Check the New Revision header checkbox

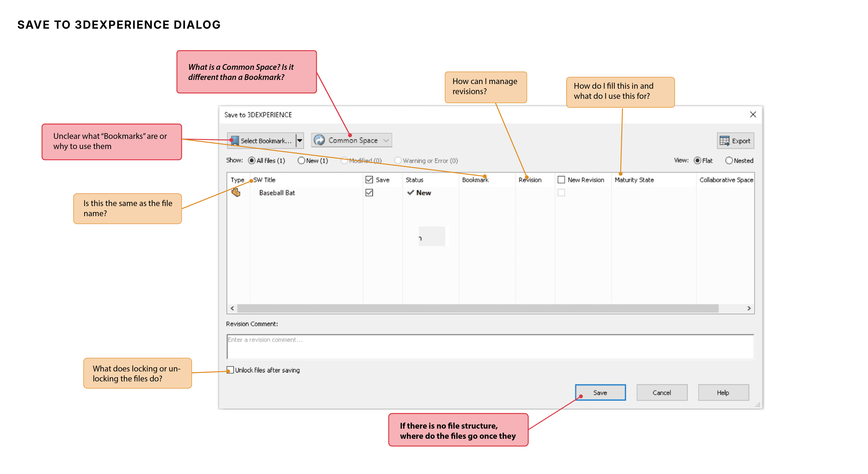pyautogui.click(x=561, y=180)
